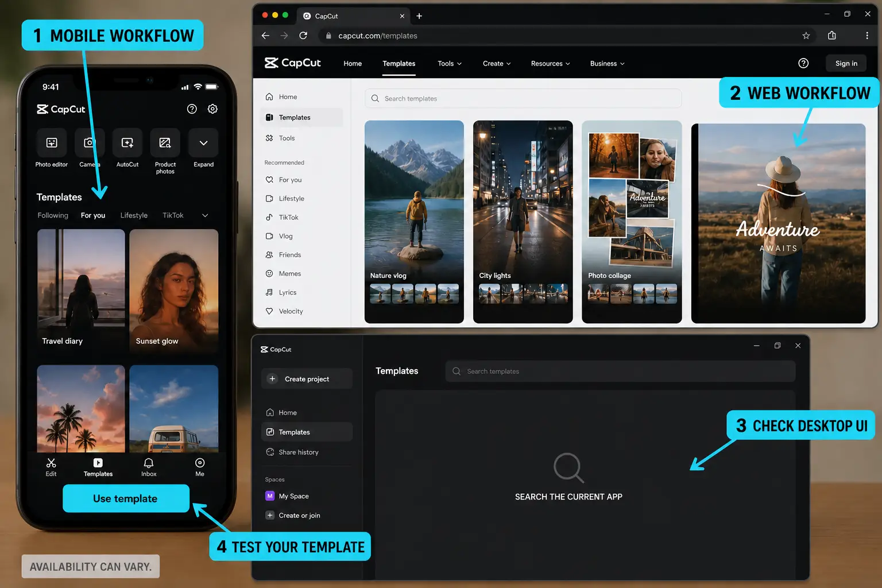Screen dimensions: 882x588
Task: Select Home in the website sidebar
Action: coord(301,97)
